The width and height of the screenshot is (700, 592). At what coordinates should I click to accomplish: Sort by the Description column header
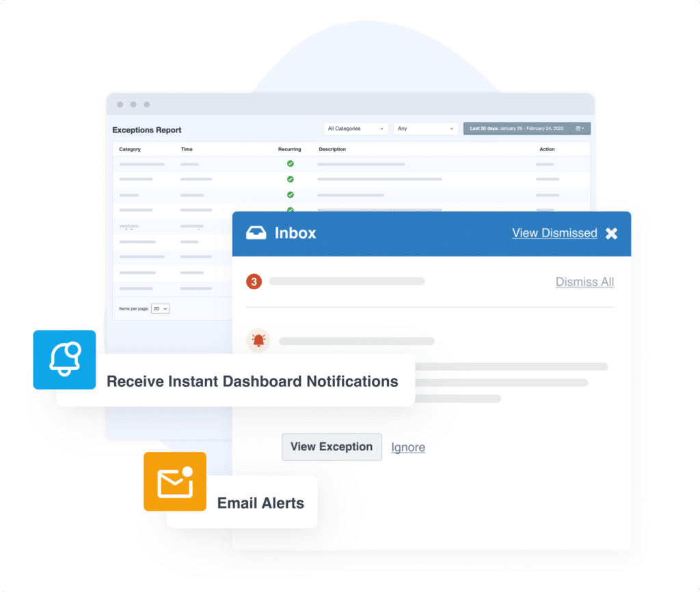click(332, 149)
